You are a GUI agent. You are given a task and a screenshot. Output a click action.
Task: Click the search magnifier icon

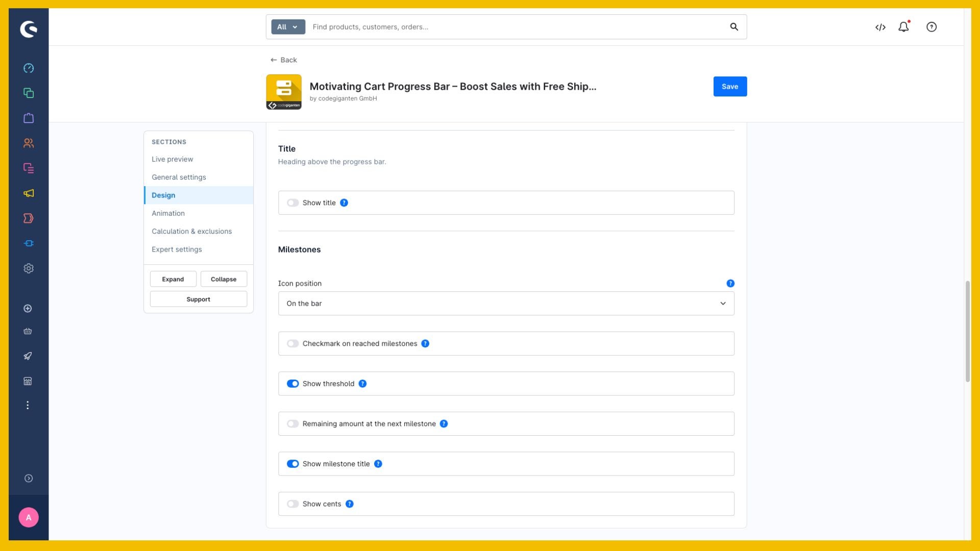point(734,27)
